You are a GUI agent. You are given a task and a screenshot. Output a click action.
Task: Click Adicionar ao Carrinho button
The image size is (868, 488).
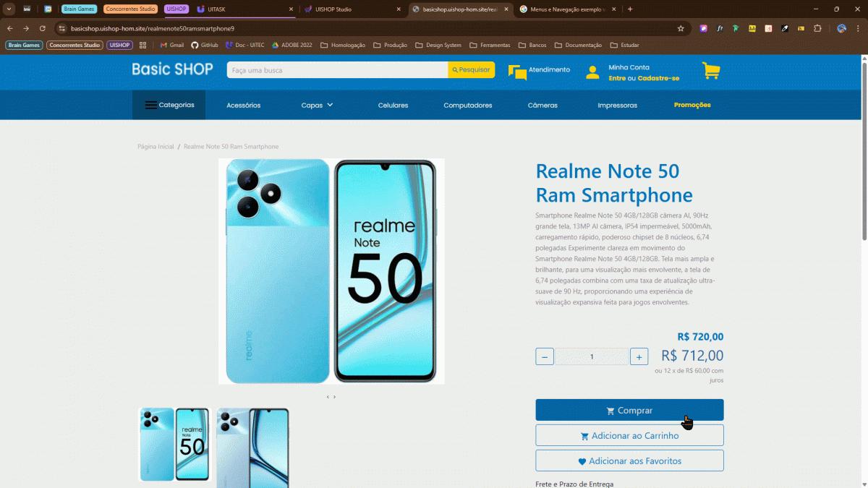click(629, 435)
